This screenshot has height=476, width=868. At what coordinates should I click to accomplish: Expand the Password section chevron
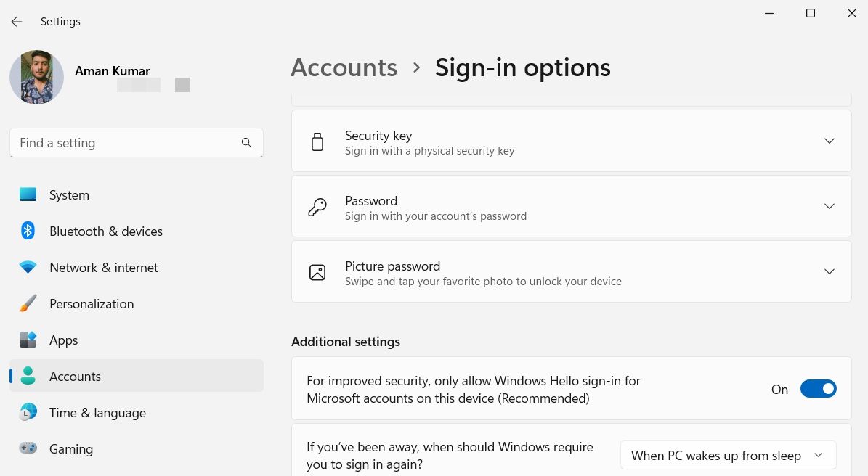tap(829, 206)
